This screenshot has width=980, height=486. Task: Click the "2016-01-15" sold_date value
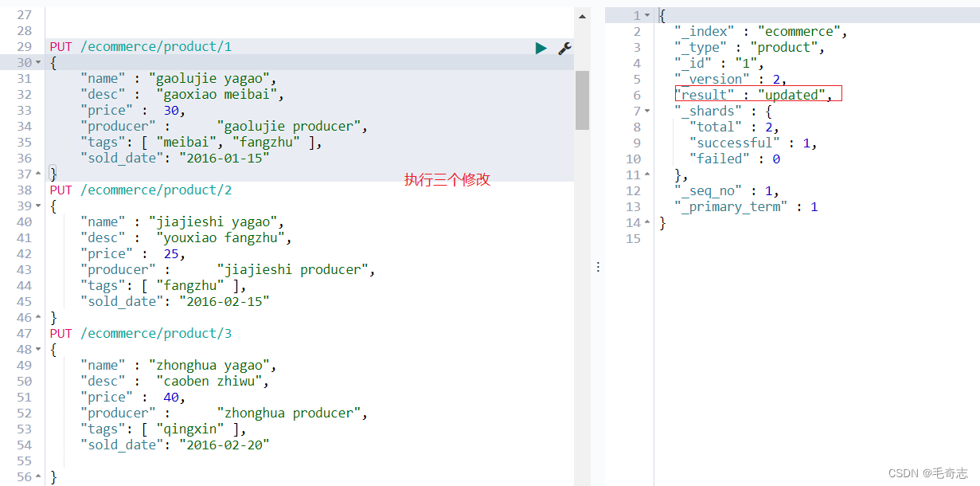(225, 159)
